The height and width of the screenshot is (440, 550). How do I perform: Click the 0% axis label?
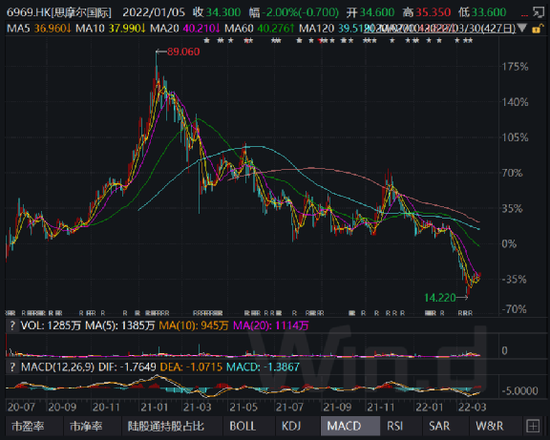(x=509, y=244)
